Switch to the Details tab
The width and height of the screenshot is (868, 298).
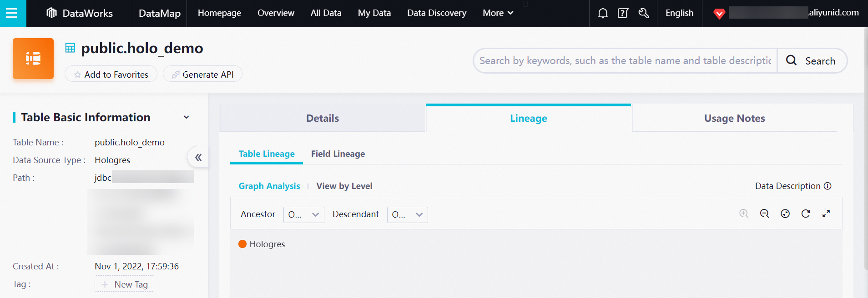[x=323, y=118]
